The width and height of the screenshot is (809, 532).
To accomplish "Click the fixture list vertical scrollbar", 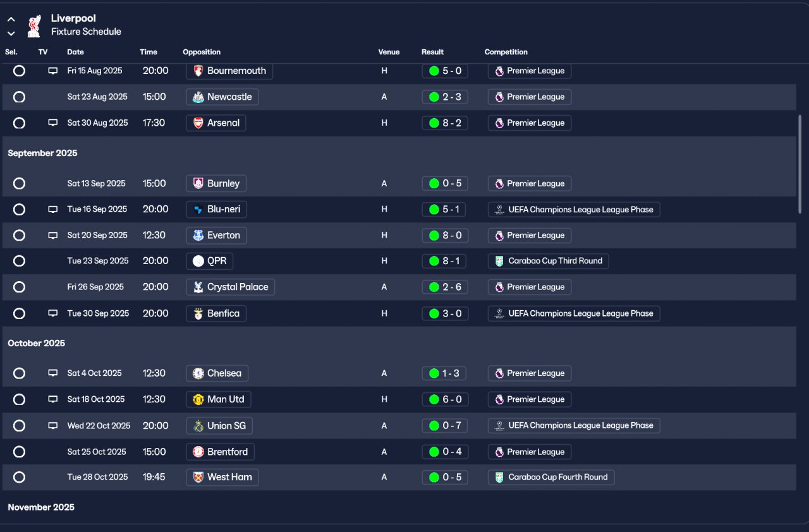I will click(800, 164).
